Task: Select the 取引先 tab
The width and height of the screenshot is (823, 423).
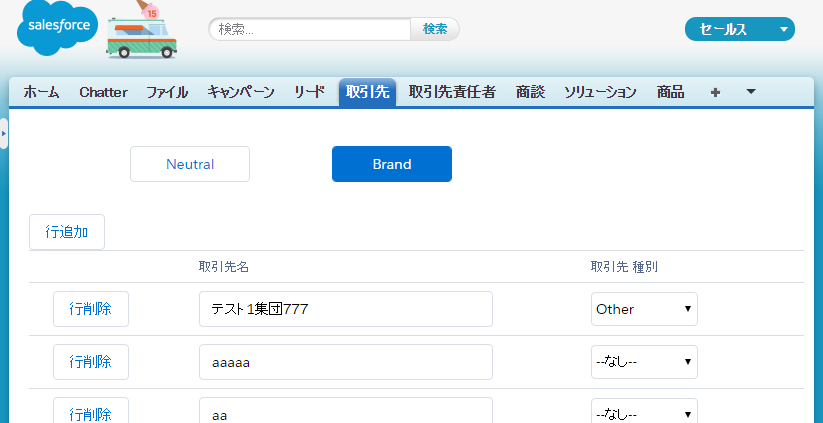Action: (x=367, y=92)
